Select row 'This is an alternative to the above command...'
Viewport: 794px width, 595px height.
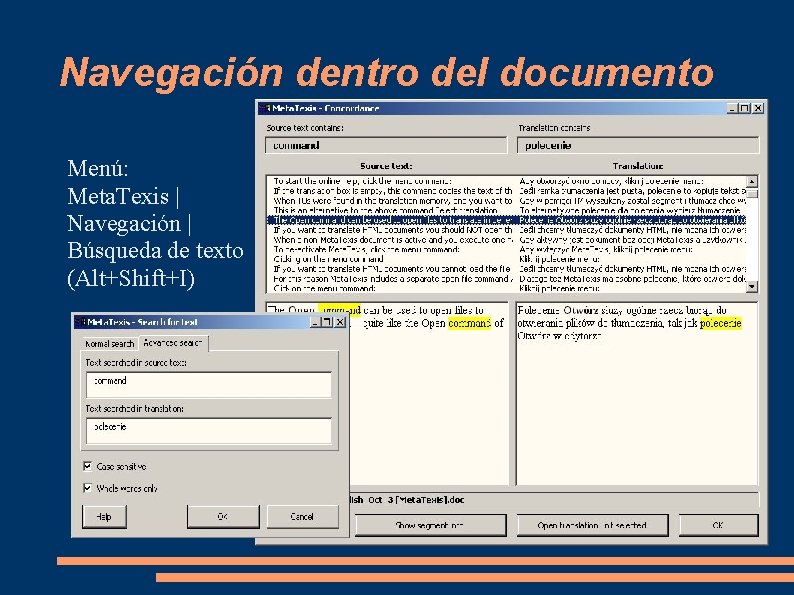pos(506,210)
